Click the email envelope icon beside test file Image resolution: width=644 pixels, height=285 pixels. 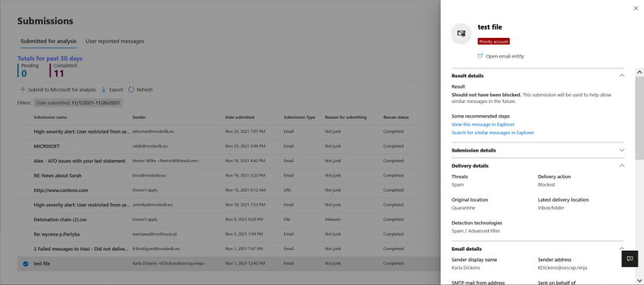(x=461, y=33)
